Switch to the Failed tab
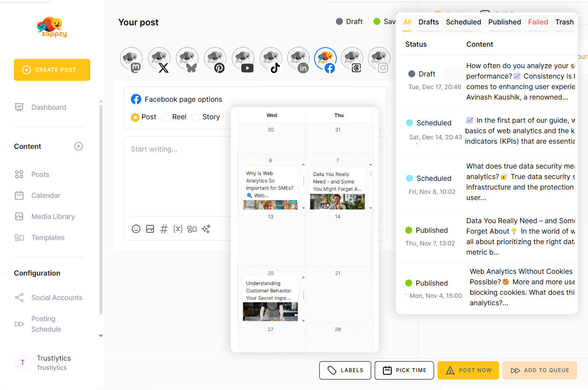 pos(538,22)
